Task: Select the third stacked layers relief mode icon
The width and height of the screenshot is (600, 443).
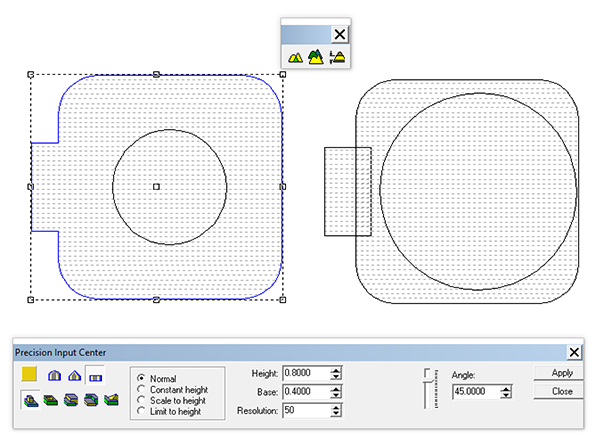Action: 71,400
